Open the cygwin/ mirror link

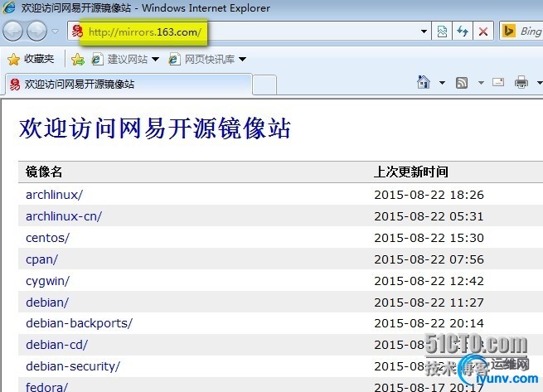click(47, 281)
